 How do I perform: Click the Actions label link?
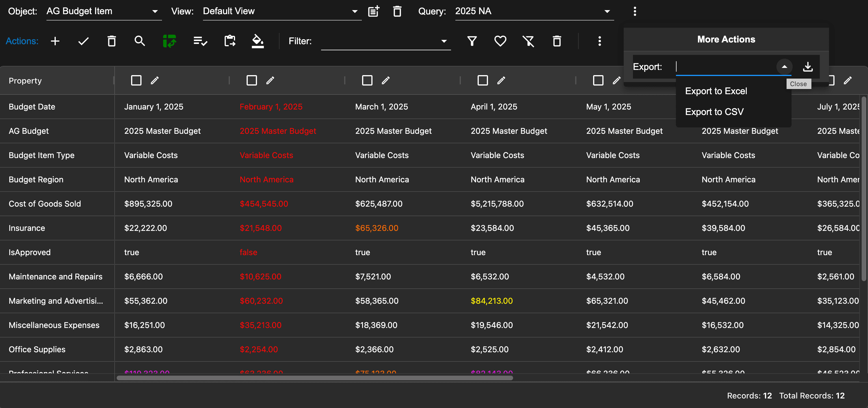click(22, 41)
